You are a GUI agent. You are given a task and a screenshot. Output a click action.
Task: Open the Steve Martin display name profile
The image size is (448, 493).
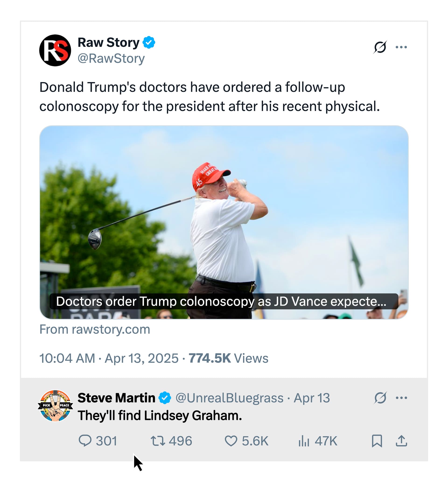point(116,398)
